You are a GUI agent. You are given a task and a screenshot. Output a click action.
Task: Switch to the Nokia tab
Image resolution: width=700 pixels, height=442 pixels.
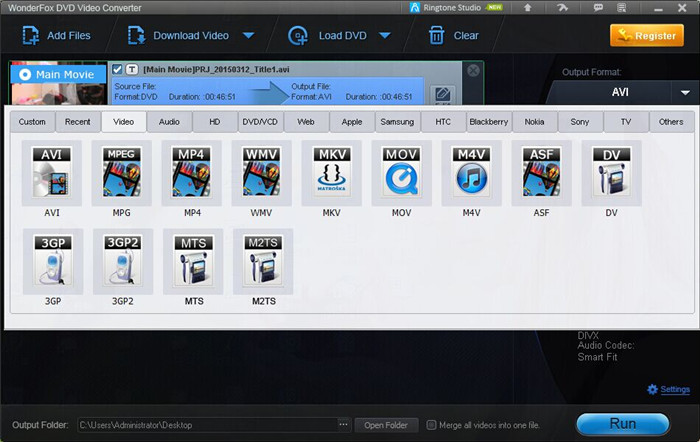coord(534,122)
